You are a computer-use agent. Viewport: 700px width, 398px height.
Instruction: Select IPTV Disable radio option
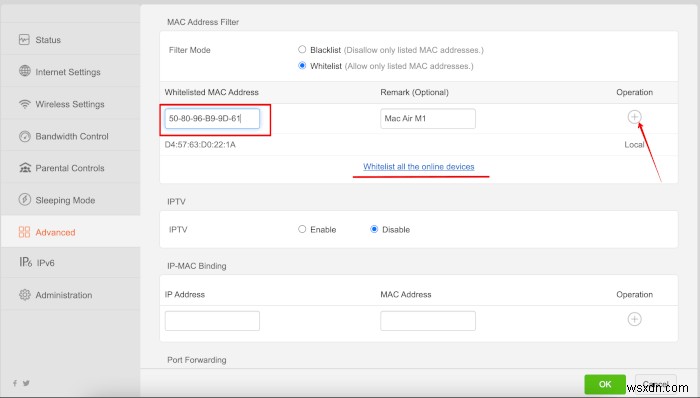tap(374, 229)
